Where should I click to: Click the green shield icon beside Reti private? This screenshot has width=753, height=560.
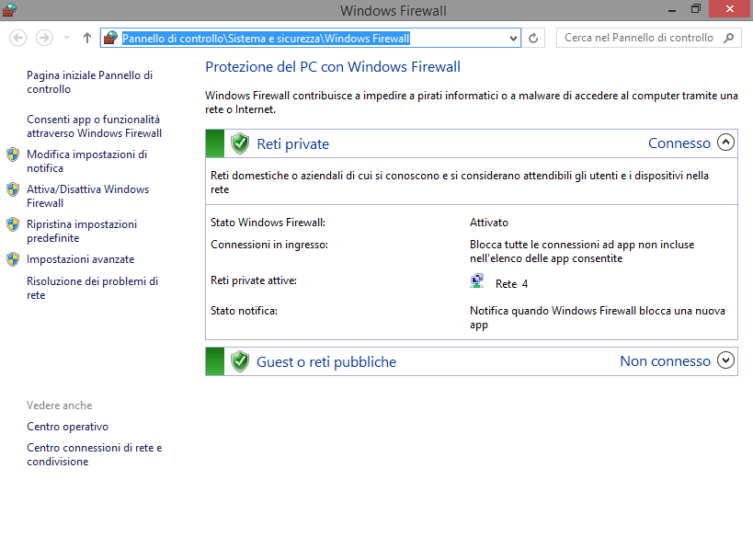[240, 143]
